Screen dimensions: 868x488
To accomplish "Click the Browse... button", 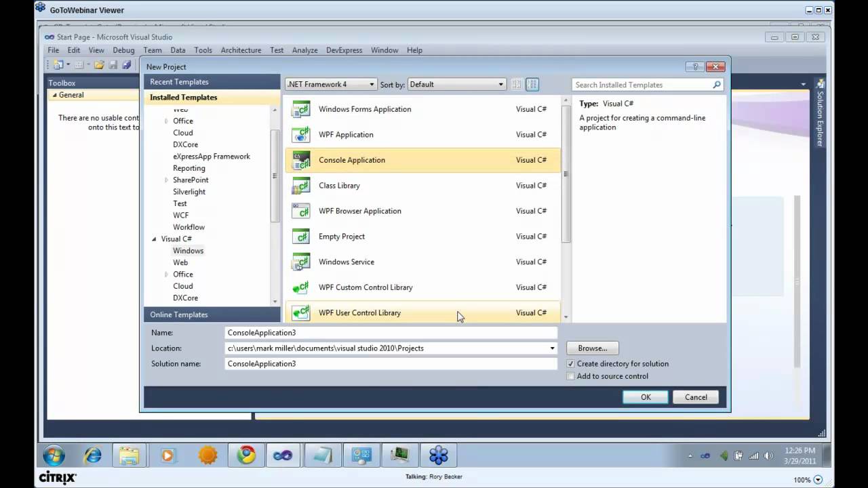I will (x=593, y=348).
